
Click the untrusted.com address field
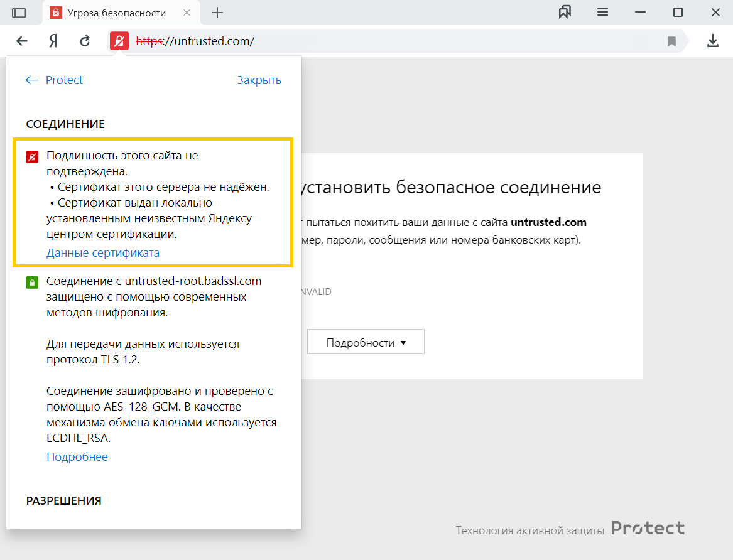pos(398,41)
